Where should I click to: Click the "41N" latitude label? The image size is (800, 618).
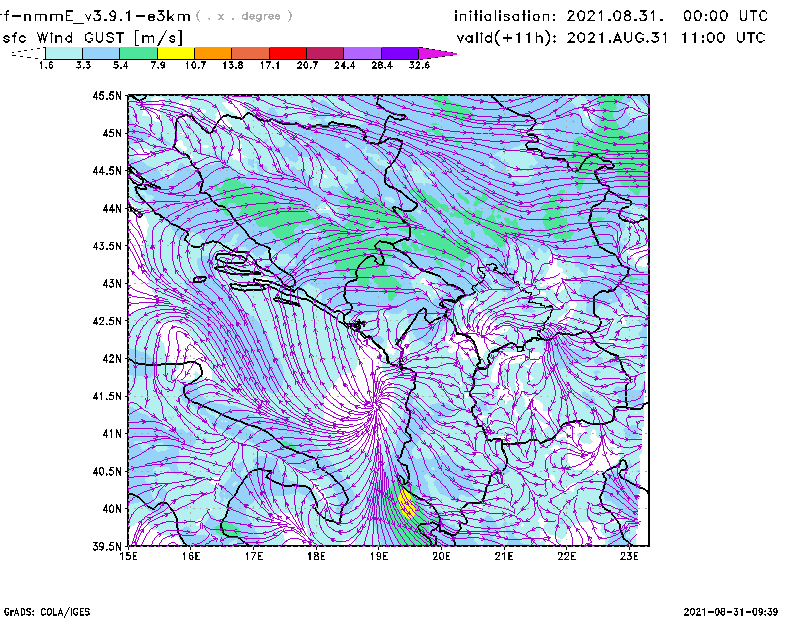112,433
